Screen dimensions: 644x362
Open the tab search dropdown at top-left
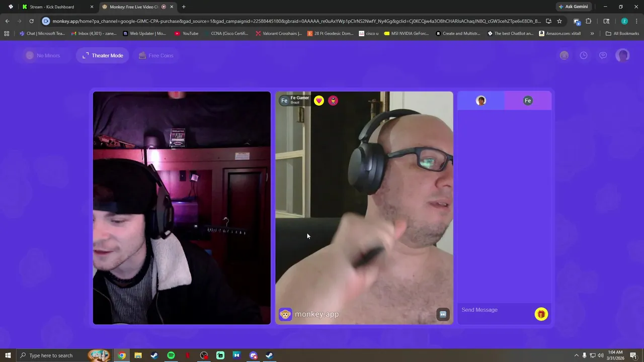tap(11, 7)
